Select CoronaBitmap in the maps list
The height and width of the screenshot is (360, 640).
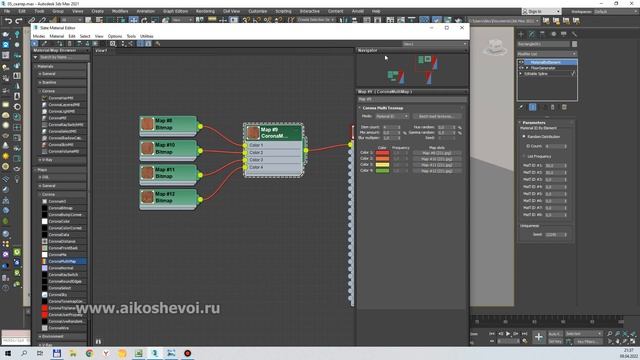[64, 208]
